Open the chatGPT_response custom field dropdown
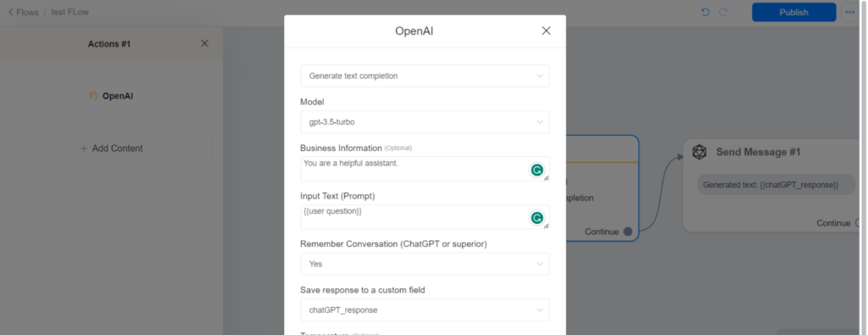This screenshot has height=335, width=868. 425,310
